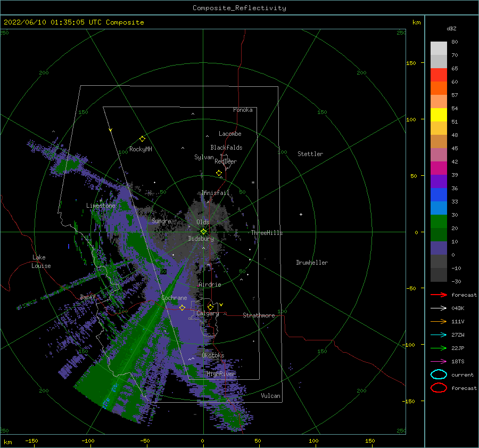Image resolution: width=479 pixels, height=448 pixels.
Task: Select the yellow 51-54 dBZ swatch
Action: [439, 115]
